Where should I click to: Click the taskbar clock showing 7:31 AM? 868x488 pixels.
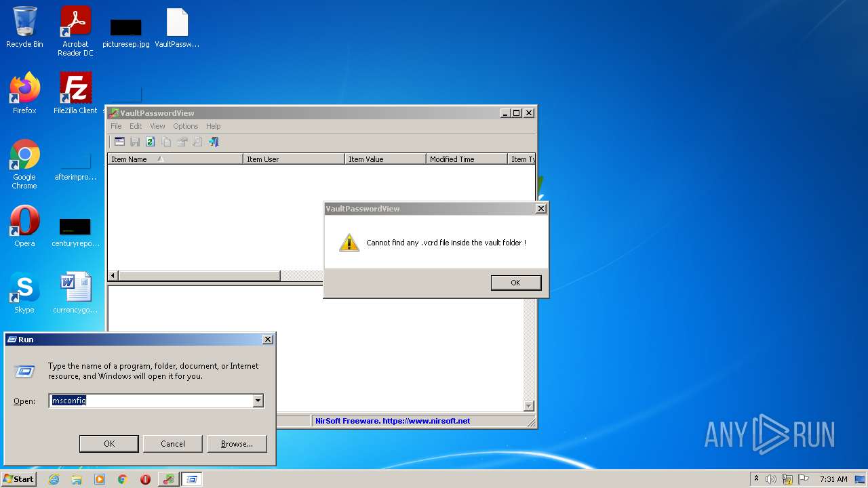point(833,479)
